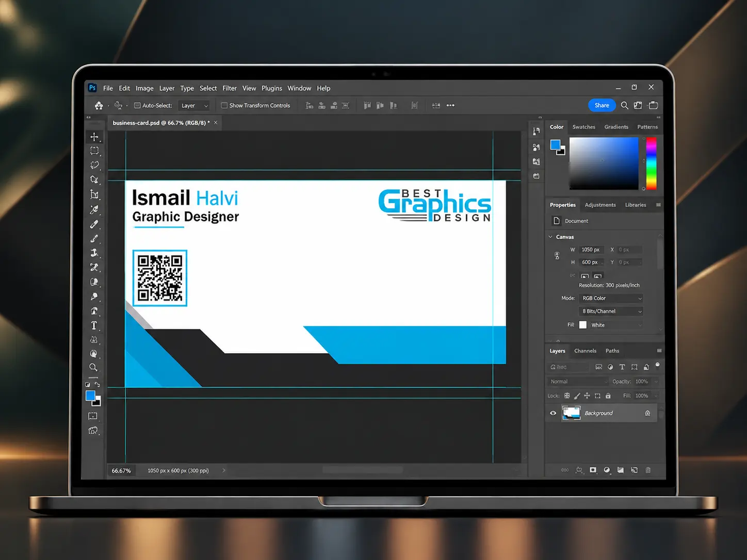Select the Type tool in the toolbar
The image size is (747, 560).
point(94,325)
